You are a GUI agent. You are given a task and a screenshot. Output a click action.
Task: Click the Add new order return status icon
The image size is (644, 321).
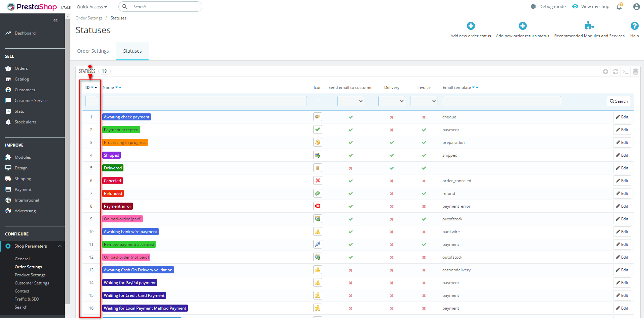coord(522,26)
